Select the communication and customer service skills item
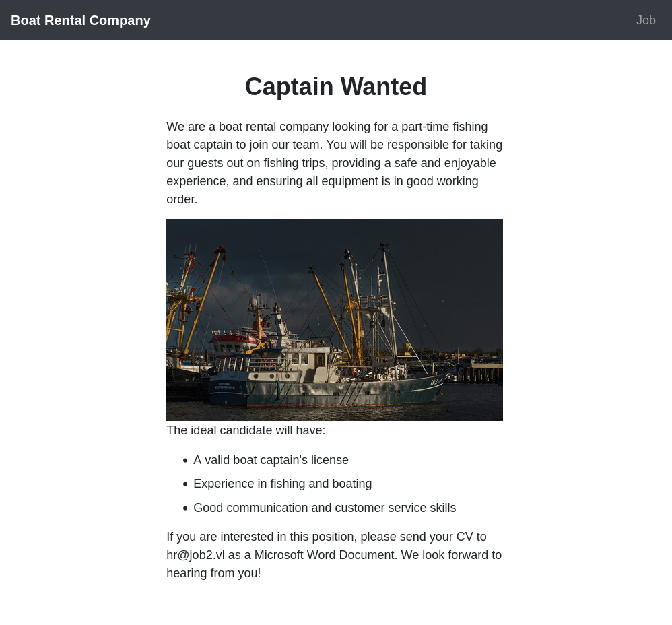Viewport: 672px width, 625px height. pyautogui.click(x=325, y=508)
